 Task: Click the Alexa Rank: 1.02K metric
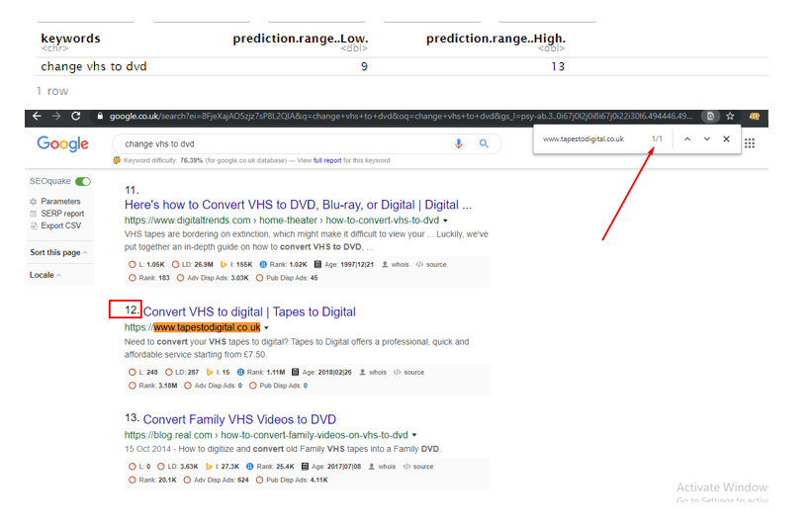(283, 265)
